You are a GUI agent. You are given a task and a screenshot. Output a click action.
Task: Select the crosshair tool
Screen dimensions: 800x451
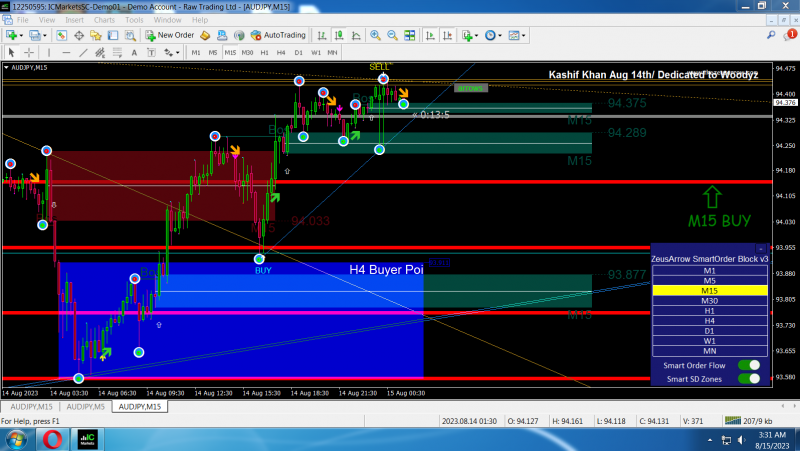29,53
